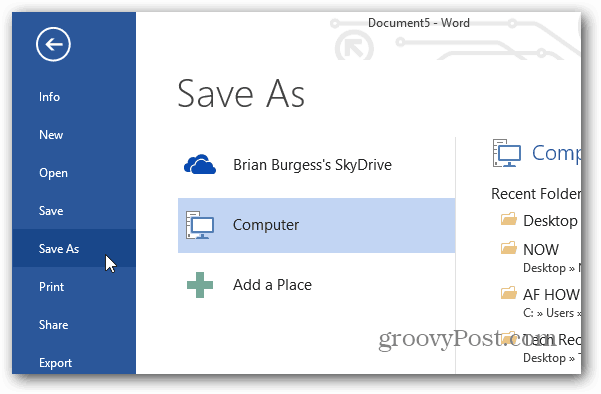
Task: Open the New menu item
Action: (x=74, y=135)
